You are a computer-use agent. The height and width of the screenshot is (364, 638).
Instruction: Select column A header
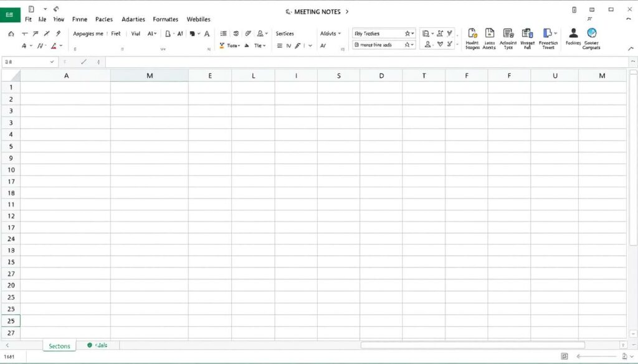pos(66,75)
